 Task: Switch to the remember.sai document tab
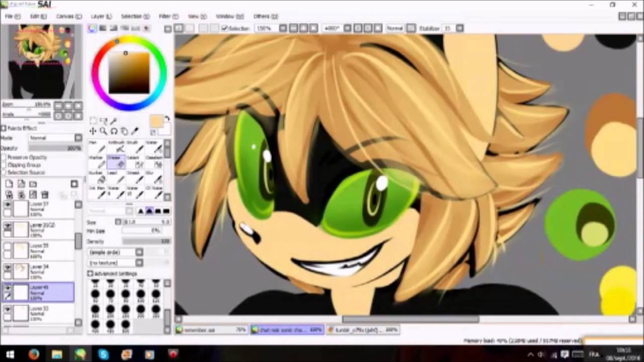[x=211, y=330]
